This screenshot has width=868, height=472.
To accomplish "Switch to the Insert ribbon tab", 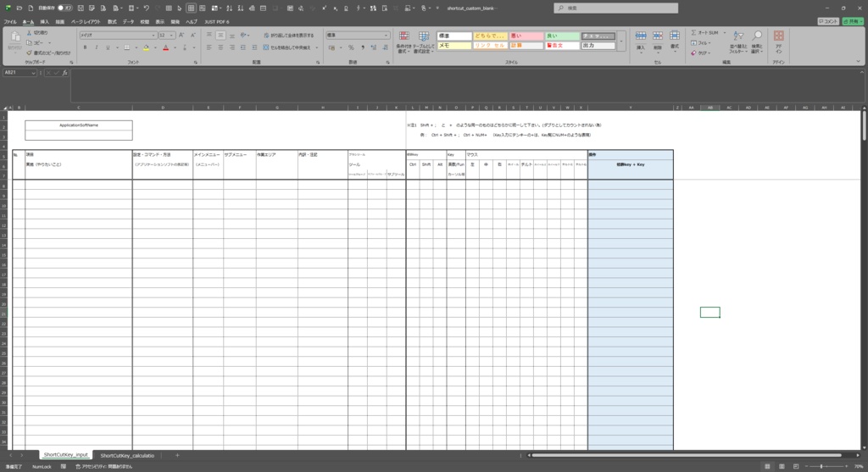I will [44, 21].
